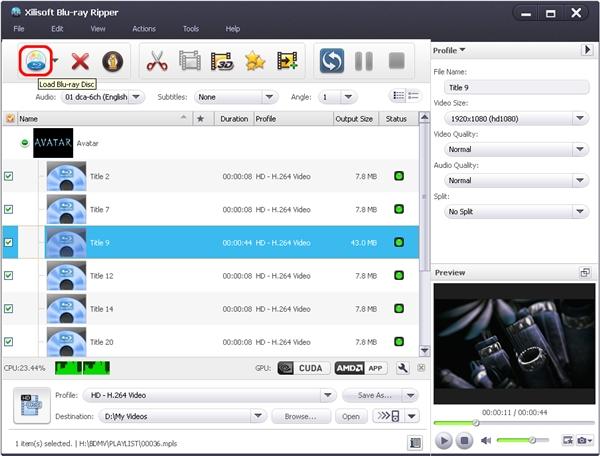The image size is (600, 456).
Task: Uncheck the Title 7 checkbox
Action: click(x=8, y=209)
